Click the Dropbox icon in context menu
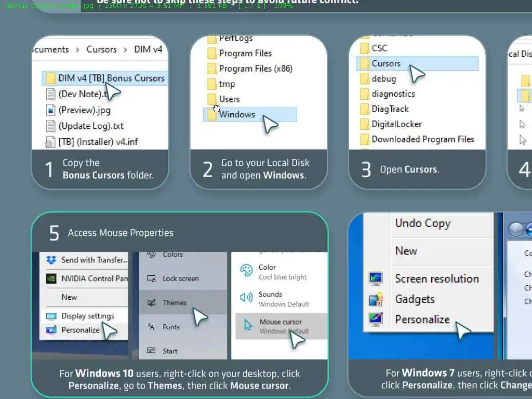 click(51, 260)
